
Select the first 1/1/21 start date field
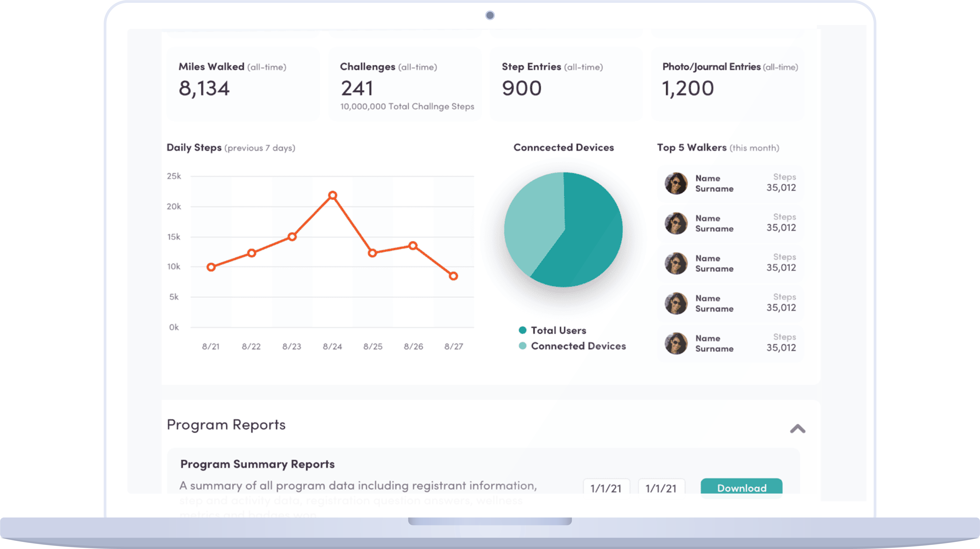606,487
